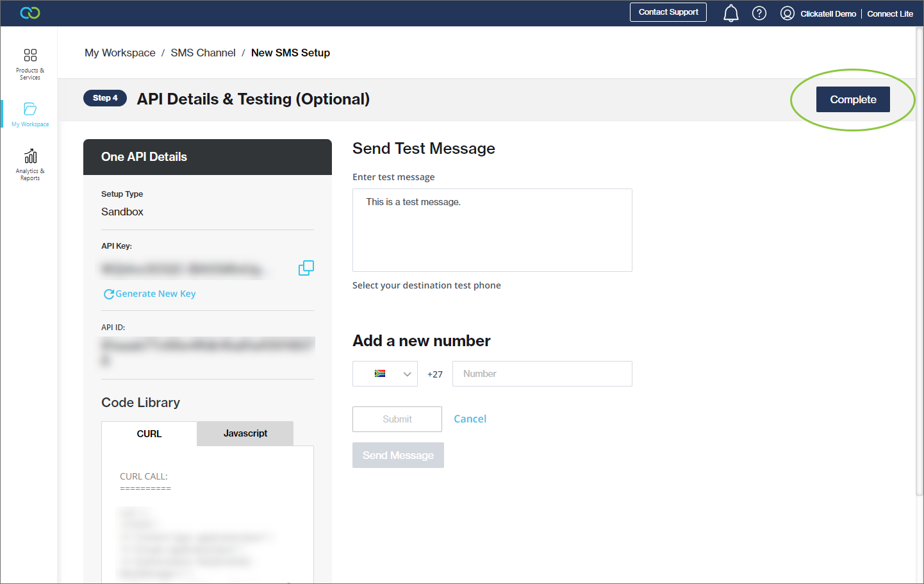Click Contact Support button

[668, 12]
